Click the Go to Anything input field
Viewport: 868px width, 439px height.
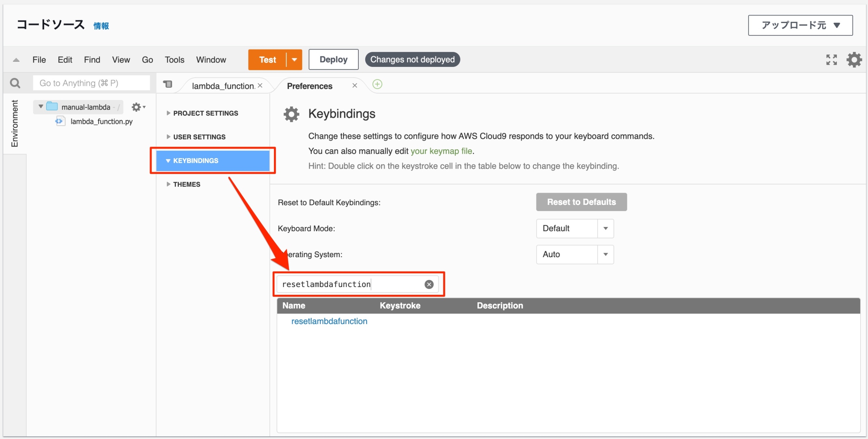91,83
